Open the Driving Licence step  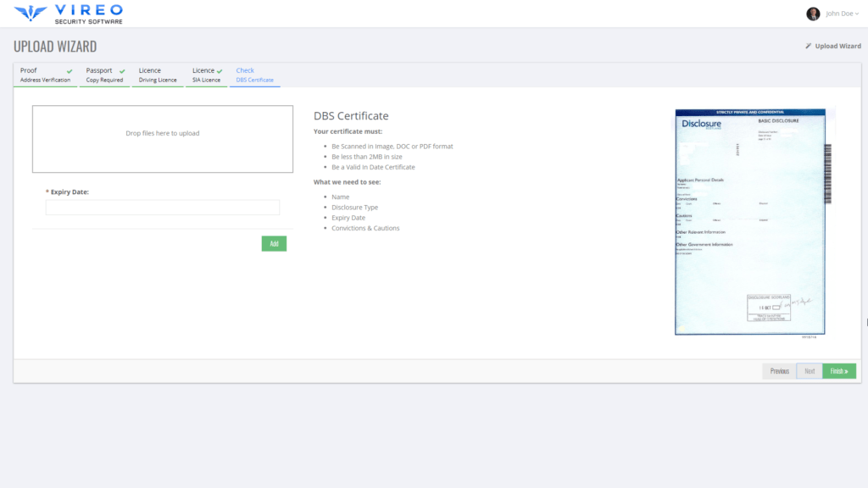[x=157, y=75]
